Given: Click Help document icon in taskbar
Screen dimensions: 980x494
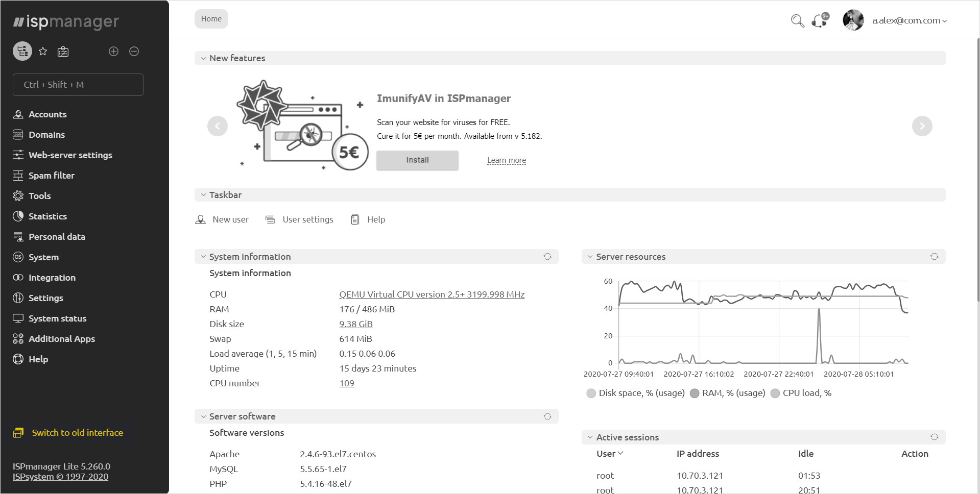Looking at the screenshot, I should [355, 219].
